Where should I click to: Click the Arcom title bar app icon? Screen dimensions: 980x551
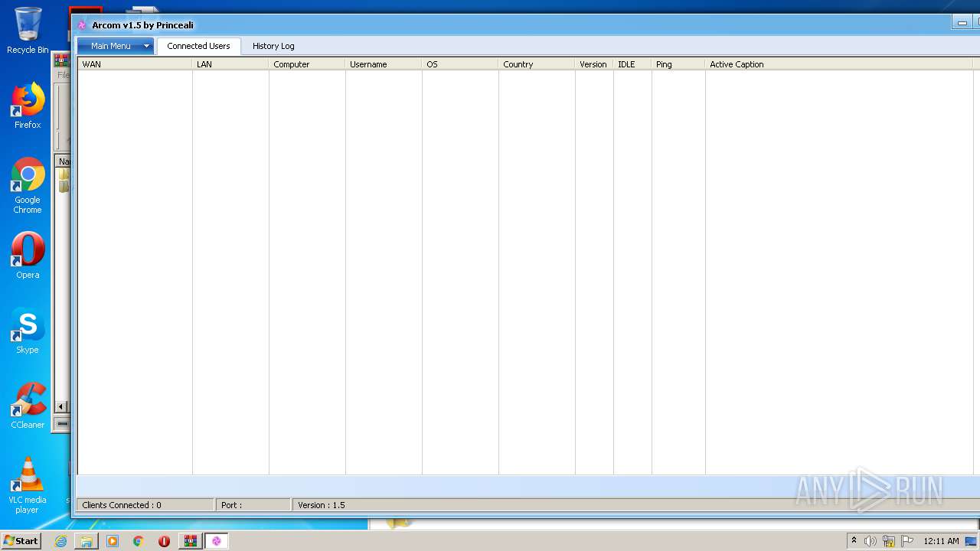click(x=82, y=25)
